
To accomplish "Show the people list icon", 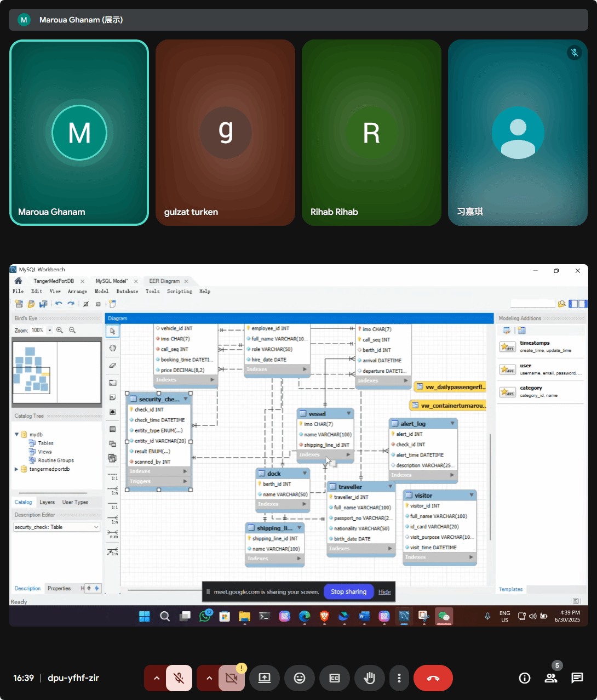I will pos(550,678).
